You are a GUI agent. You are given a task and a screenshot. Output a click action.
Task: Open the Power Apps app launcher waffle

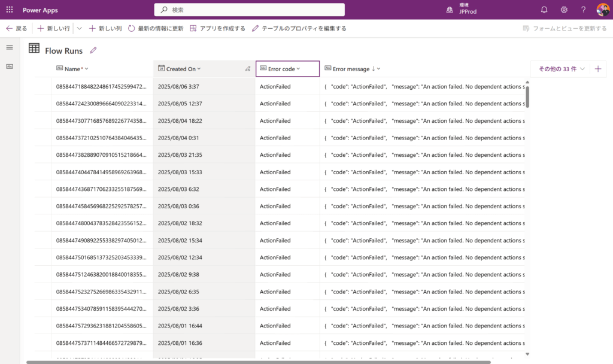(x=10, y=10)
